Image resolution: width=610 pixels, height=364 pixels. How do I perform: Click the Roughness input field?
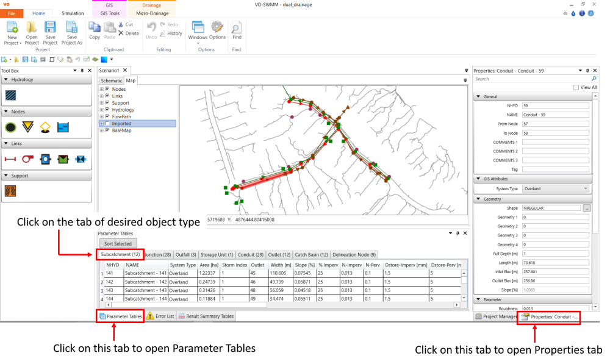pyautogui.click(x=555, y=309)
